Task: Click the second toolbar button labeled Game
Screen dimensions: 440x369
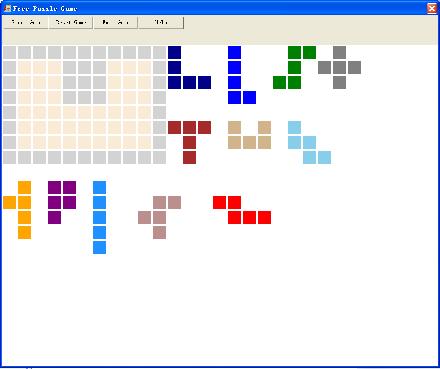Action: click(x=71, y=22)
